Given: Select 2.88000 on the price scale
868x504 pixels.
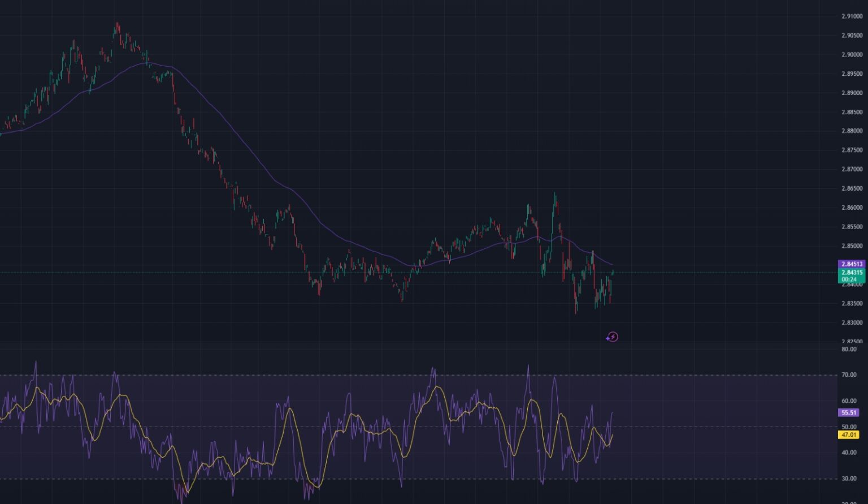Looking at the screenshot, I should pyautogui.click(x=852, y=131).
